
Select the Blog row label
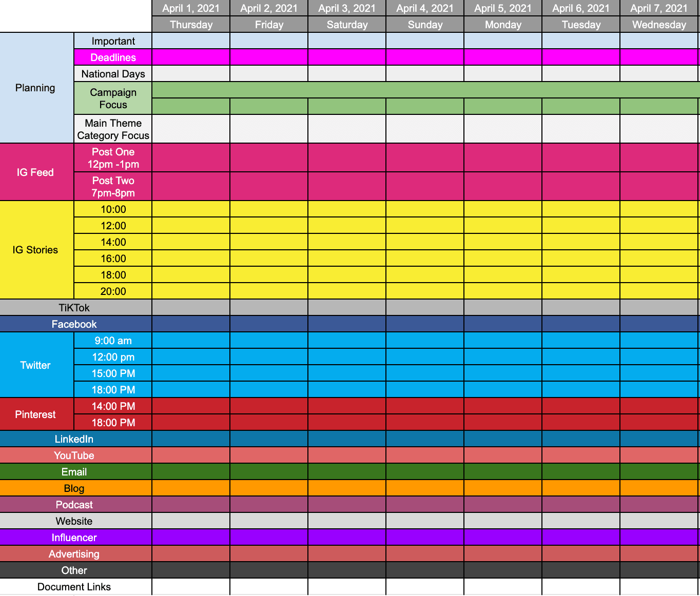point(75,488)
